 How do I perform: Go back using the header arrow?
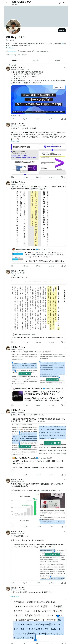(7, 3)
